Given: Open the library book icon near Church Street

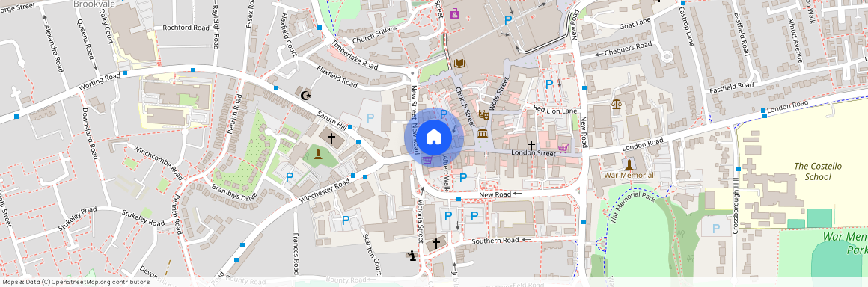Looking at the screenshot, I should point(459,63).
